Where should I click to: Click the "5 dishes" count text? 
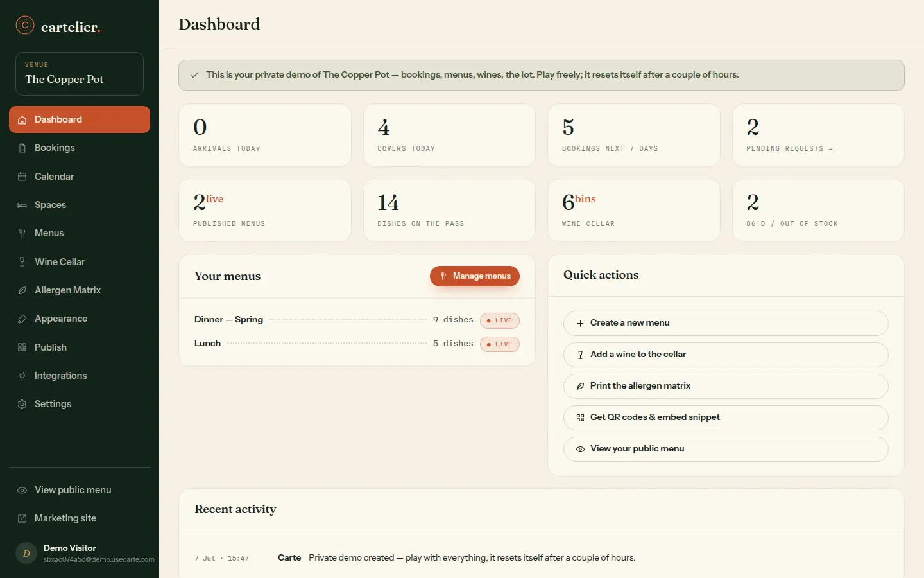click(x=453, y=344)
